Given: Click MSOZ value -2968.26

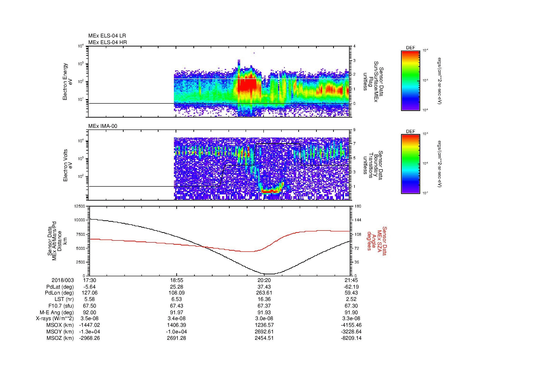Looking at the screenshot, I should point(89,338).
